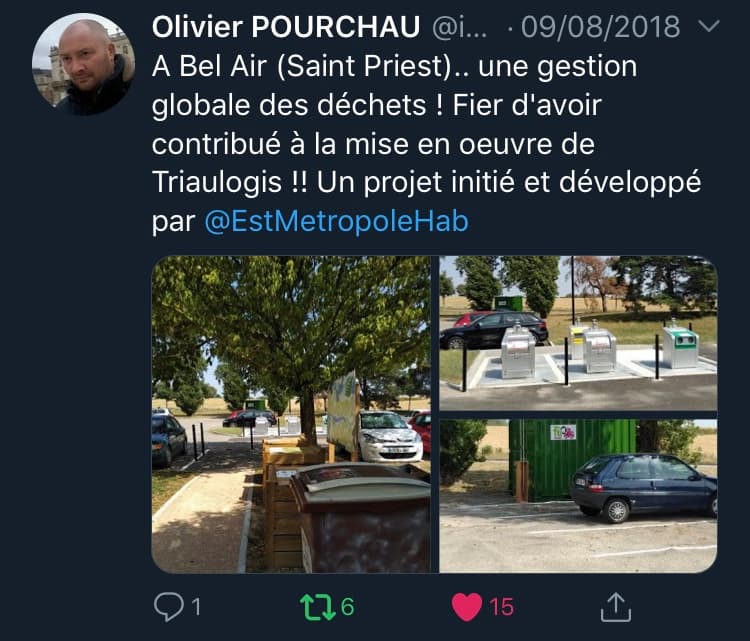
Task: Retweet using the green arrows icon
Action: 318,607
